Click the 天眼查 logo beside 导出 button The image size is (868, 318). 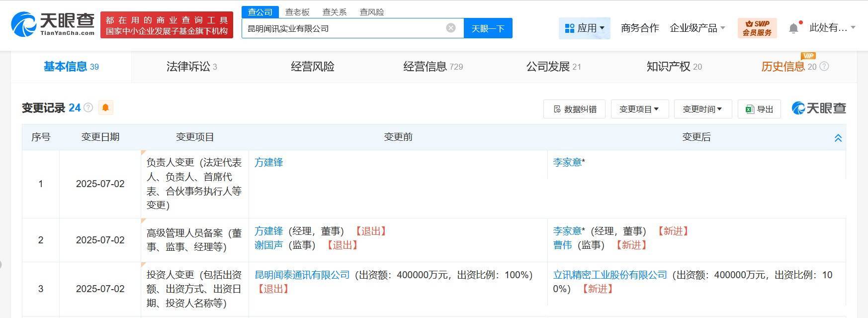point(819,108)
